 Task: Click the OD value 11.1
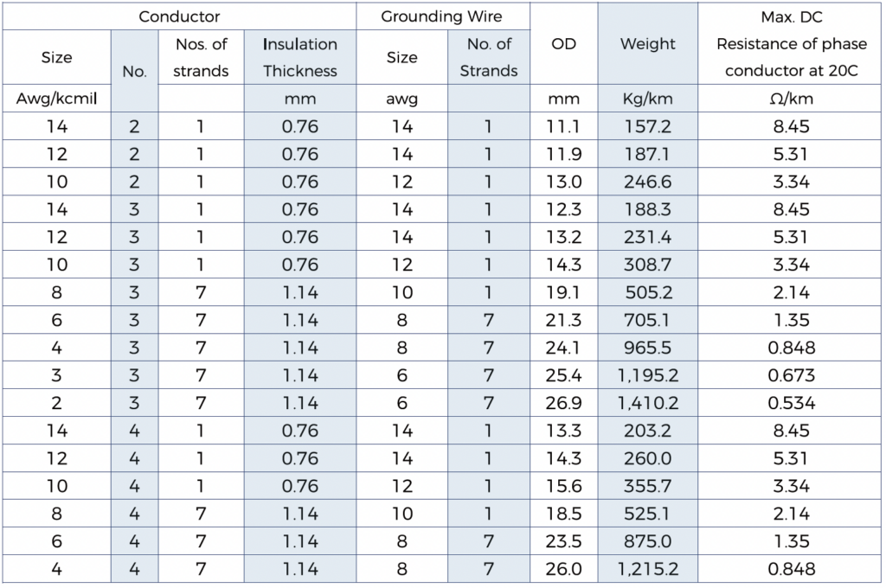pos(563,127)
